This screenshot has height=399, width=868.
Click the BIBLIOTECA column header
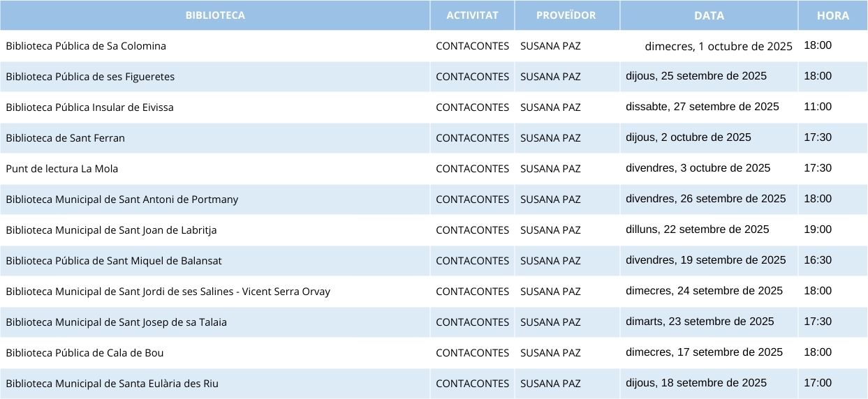(x=215, y=15)
